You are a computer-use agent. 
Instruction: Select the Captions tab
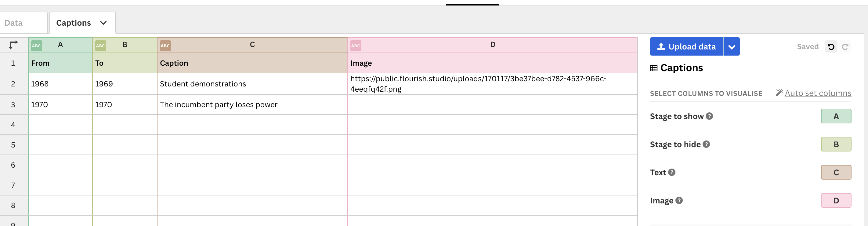tap(82, 23)
